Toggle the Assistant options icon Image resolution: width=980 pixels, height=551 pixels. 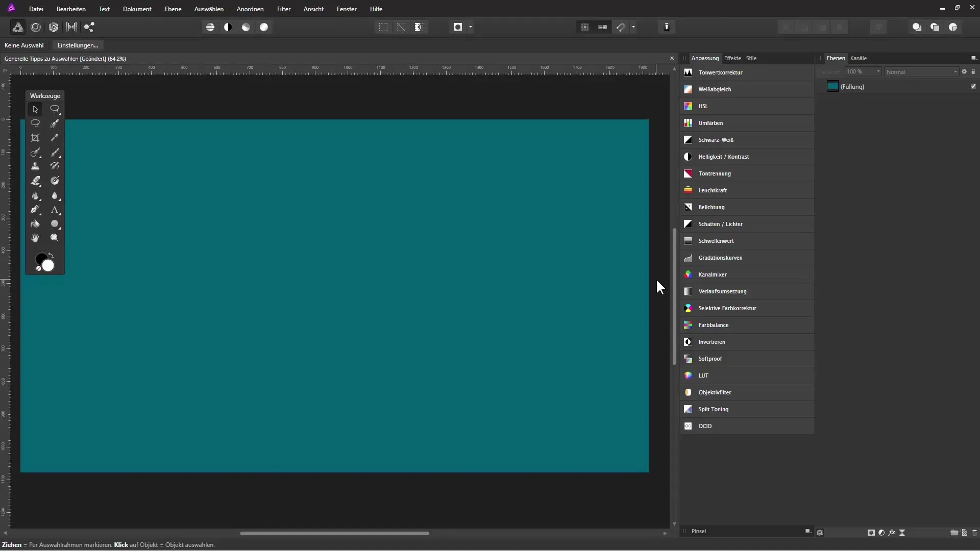pyautogui.click(x=667, y=27)
